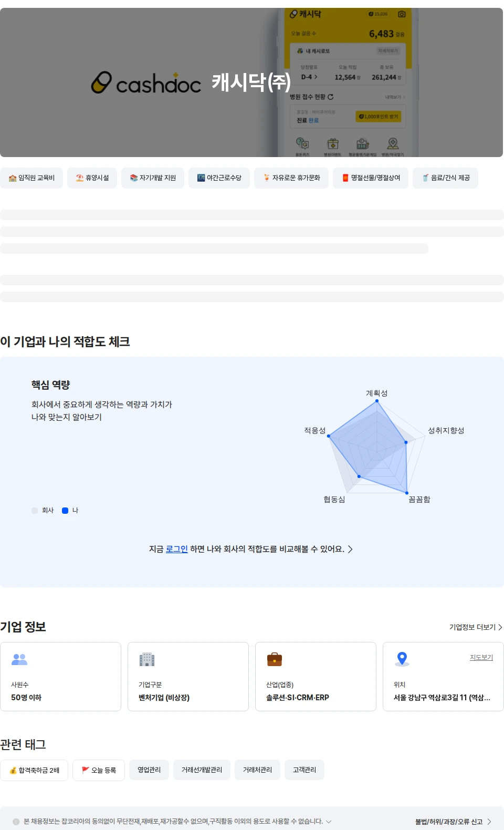Click the 나 blue legend swatch
This screenshot has height=830, width=504.
click(65, 511)
